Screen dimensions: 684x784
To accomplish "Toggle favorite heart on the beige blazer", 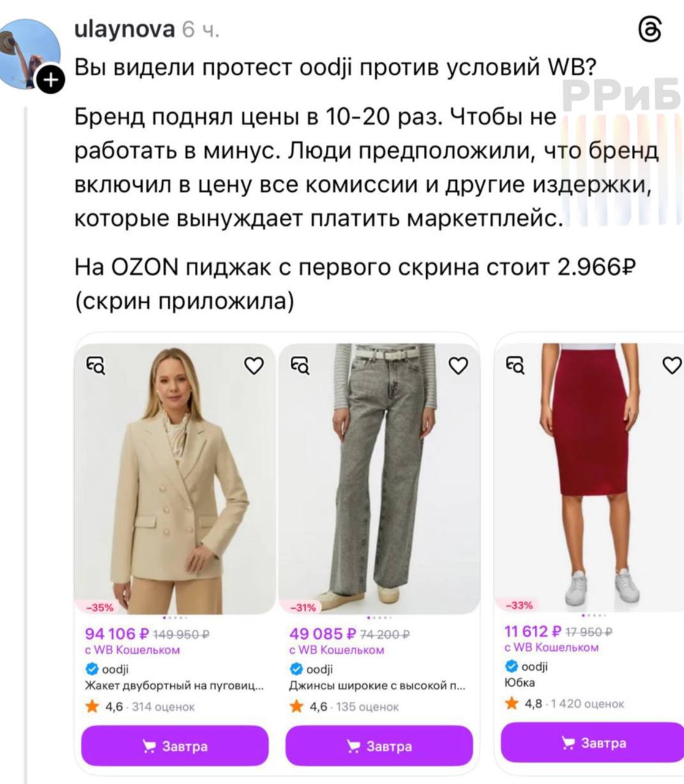I will click(x=254, y=366).
